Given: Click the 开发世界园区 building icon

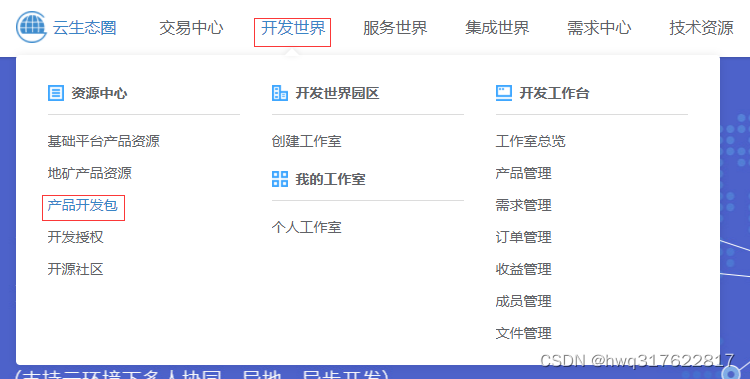Looking at the screenshot, I should click(x=280, y=93).
